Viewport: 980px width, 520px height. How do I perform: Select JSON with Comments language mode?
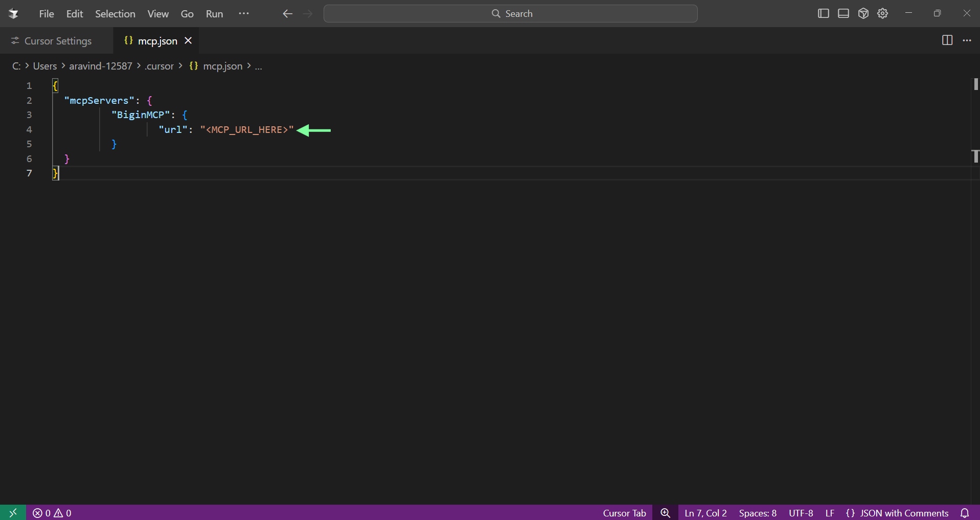tap(897, 513)
